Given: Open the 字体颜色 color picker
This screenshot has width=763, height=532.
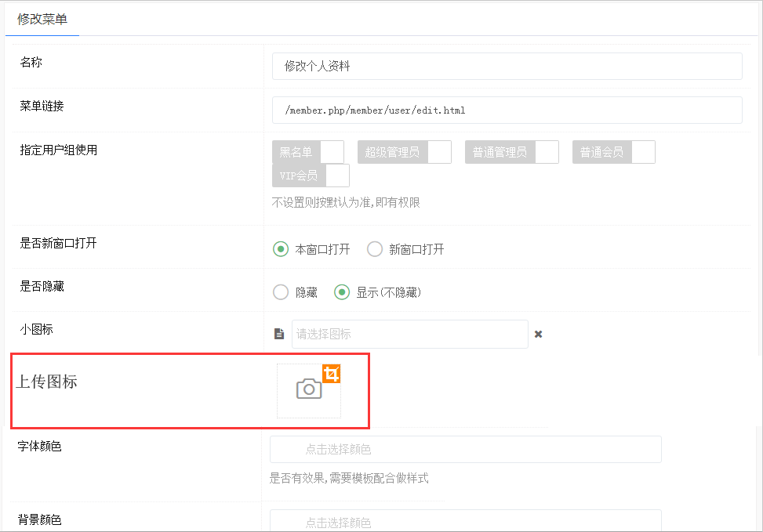Looking at the screenshot, I should point(465,449).
